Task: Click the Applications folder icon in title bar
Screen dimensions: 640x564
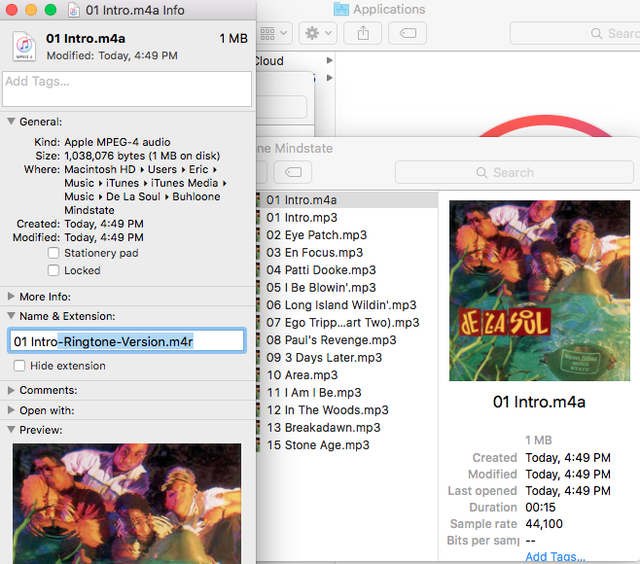Action: point(341,9)
